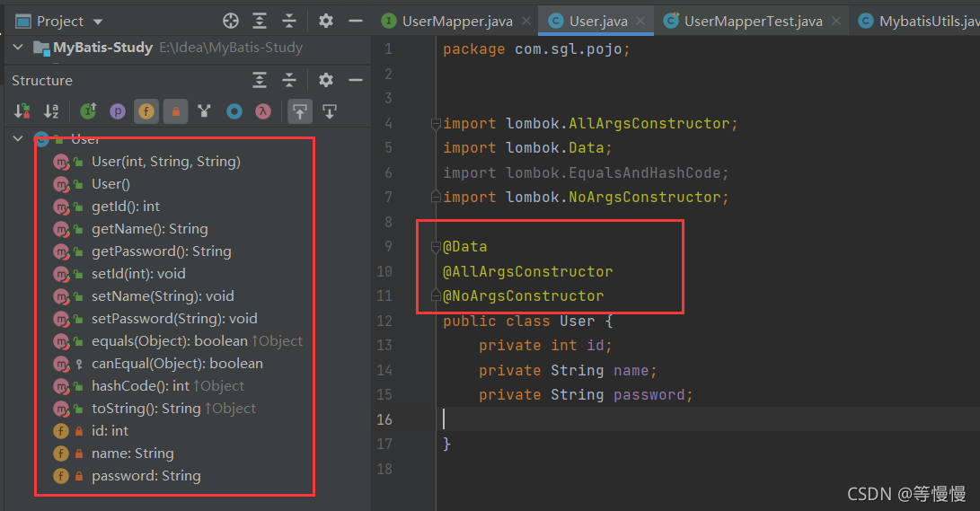Image resolution: width=980 pixels, height=511 pixels.
Task: Click line number 1 in gutter
Action: (389, 49)
